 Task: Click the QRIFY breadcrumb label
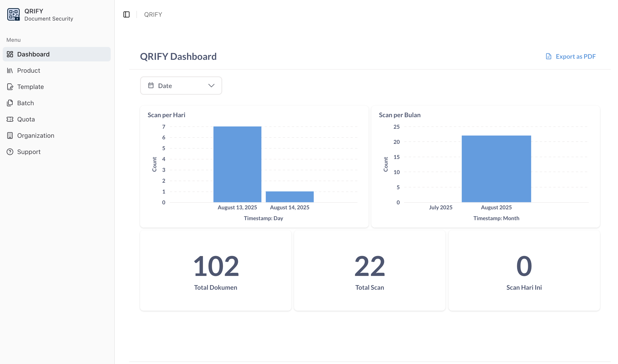coord(153,14)
